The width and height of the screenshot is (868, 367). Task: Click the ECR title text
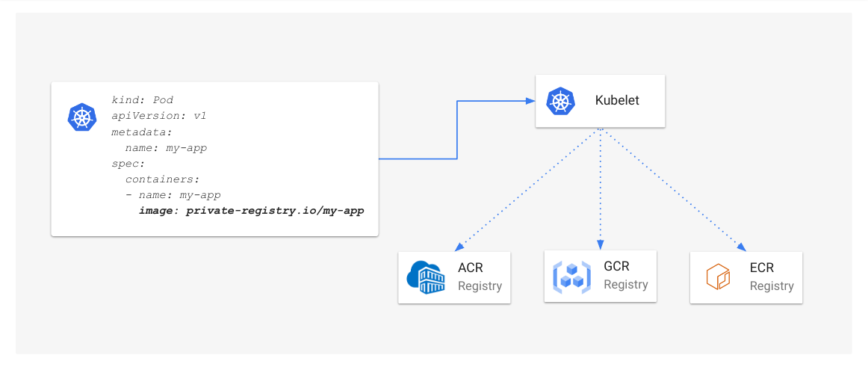click(762, 268)
